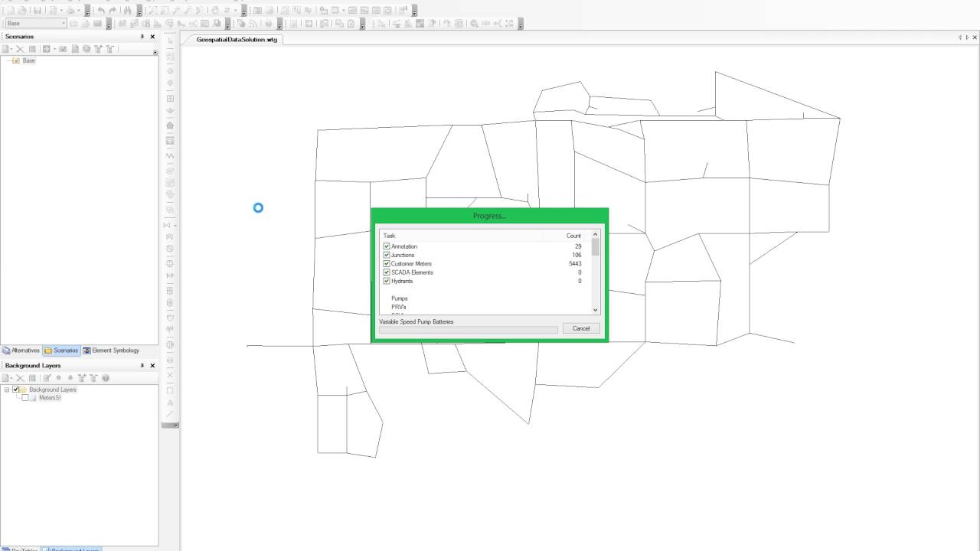Click the PRV's row in Progress list
Screen dimensions: 980x551
[399, 307]
